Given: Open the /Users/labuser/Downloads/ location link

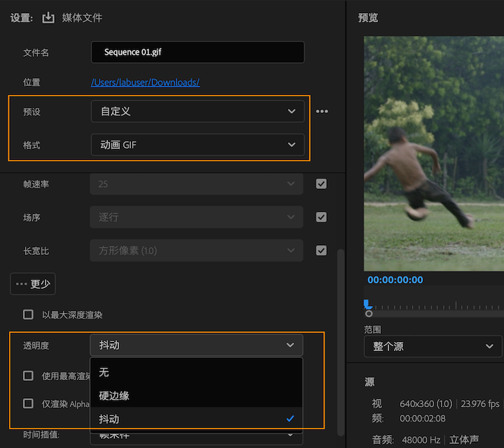Looking at the screenshot, I should (x=145, y=82).
